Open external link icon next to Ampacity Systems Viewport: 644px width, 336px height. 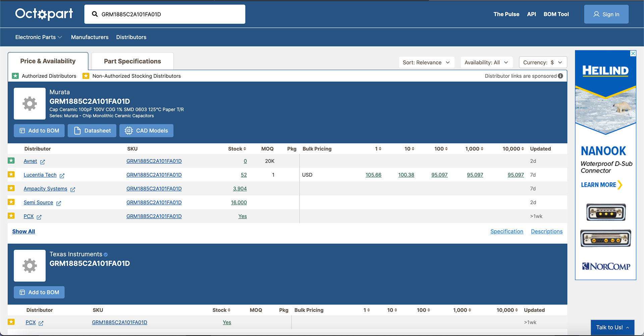(73, 189)
